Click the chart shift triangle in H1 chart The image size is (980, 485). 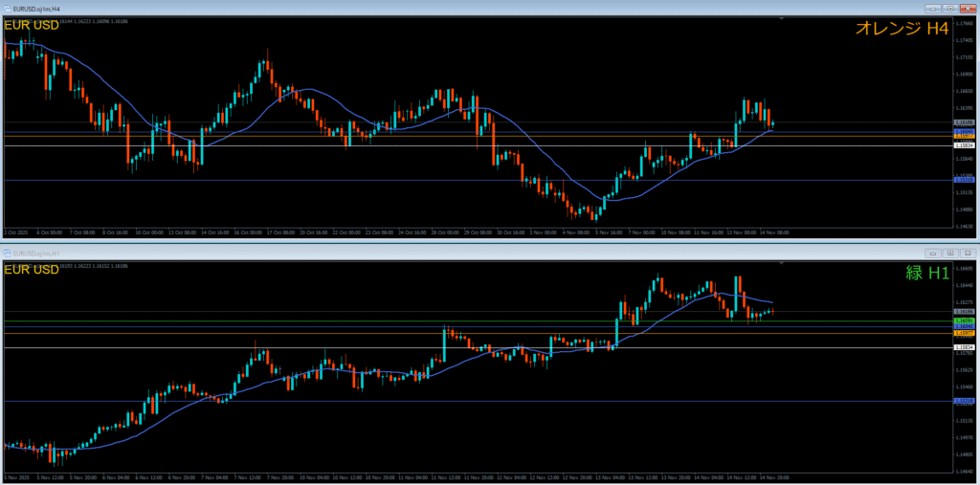pyautogui.click(x=781, y=263)
